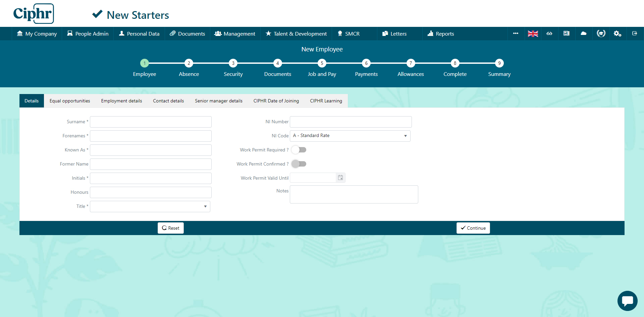Expand the Title dropdown
Viewport: 644px width, 317px height.
tap(205, 207)
